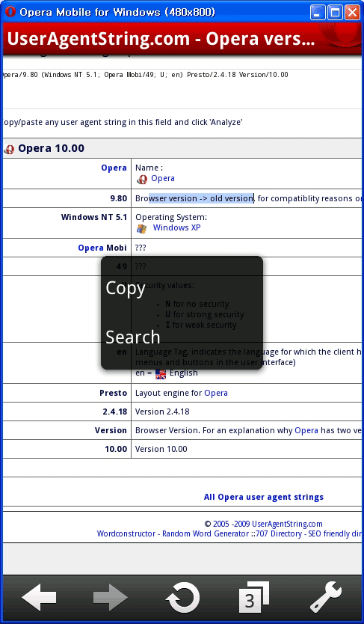Click the Windows XP logo icon
The width and height of the screenshot is (364, 624).
tap(141, 229)
